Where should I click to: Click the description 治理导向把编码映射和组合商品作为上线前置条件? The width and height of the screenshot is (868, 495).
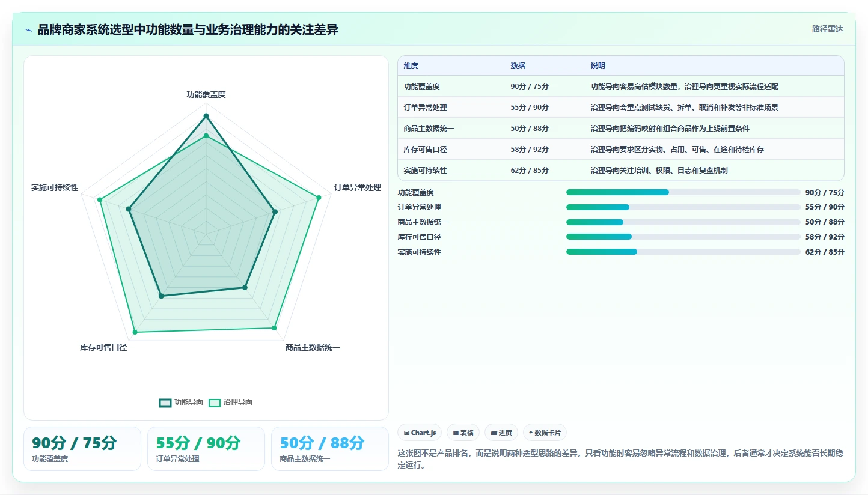pyautogui.click(x=670, y=129)
